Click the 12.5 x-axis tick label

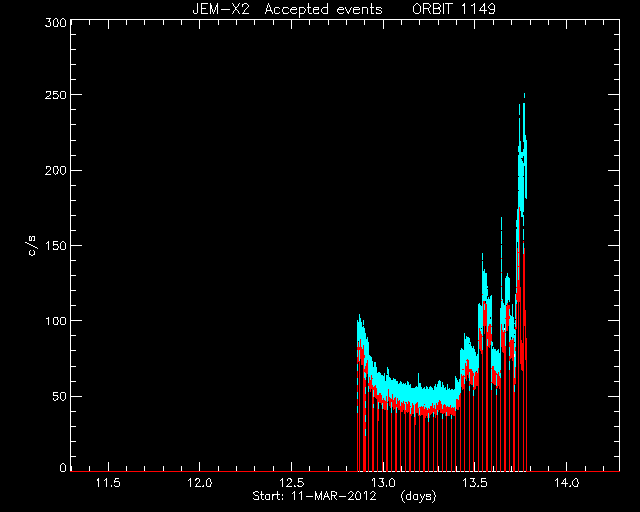tap(291, 483)
